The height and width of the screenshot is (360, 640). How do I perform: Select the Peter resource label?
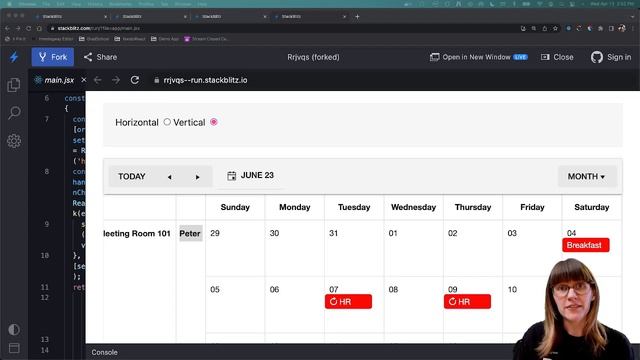click(190, 233)
